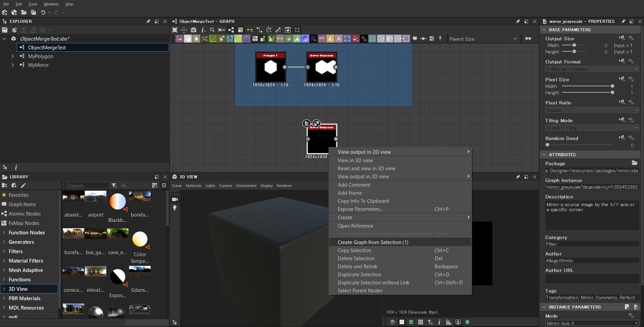Click the Library filter funnel icon
The width and height of the screenshot is (644, 327).
click(114, 186)
